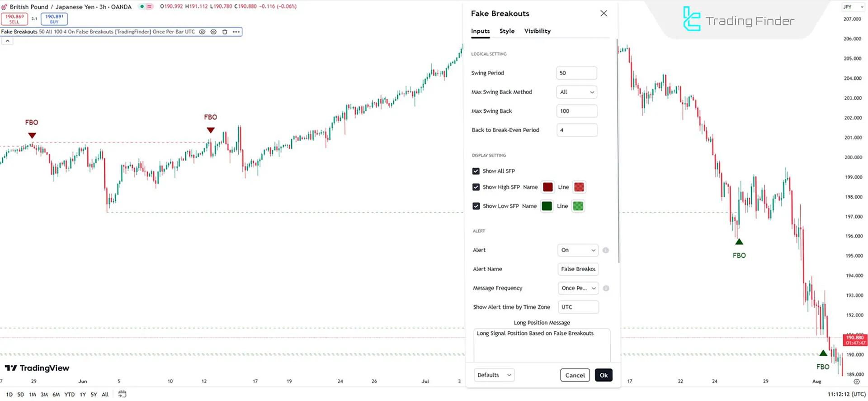The width and height of the screenshot is (868, 401).
Task: Toggle the Show Low SFP checkbox
Action: pyautogui.click(x=476, y=206)
